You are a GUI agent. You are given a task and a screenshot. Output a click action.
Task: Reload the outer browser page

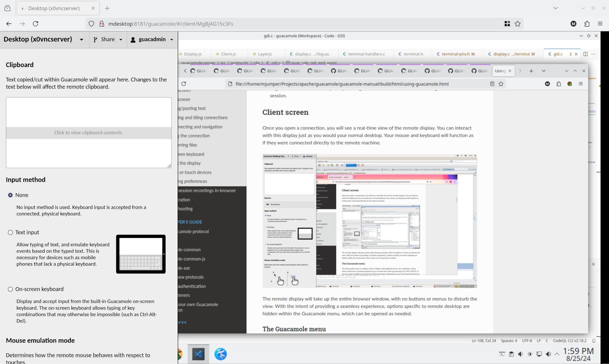click(36, 24)
